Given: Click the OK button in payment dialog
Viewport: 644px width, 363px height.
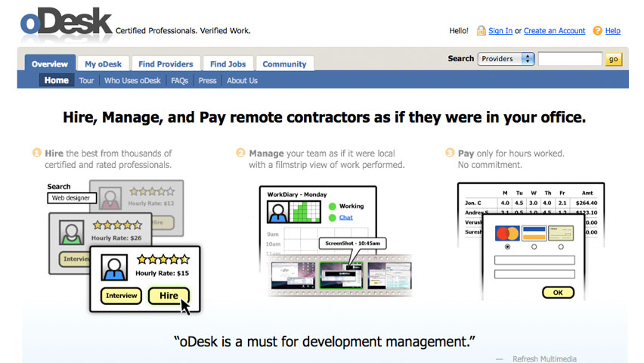Looking at the screenshot, I should [x=558, y=293].
